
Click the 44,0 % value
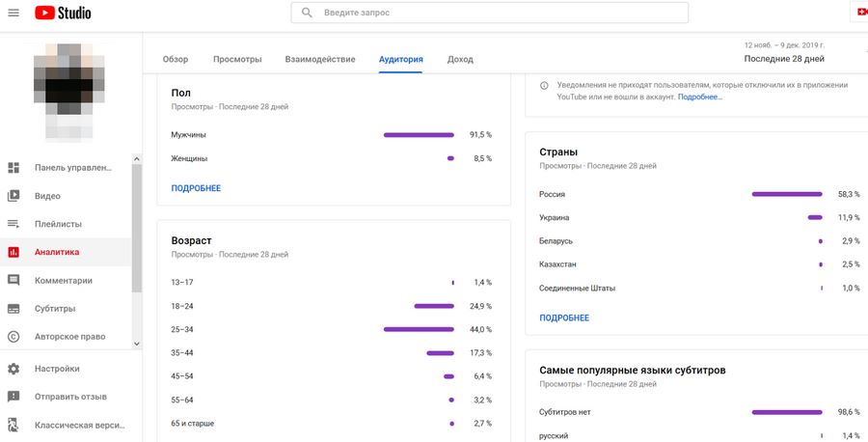pyautogui.click(x=481, y=329)
